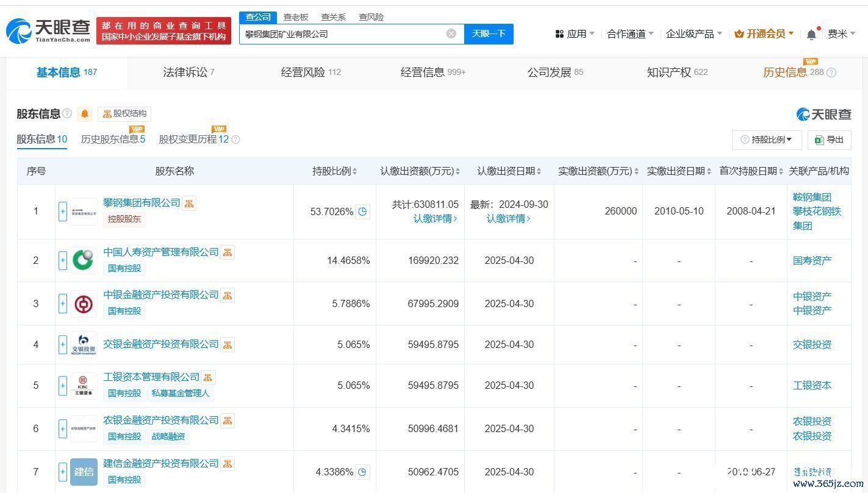Expand row 1 攀钢集团有限公司 plus button
The width and height of the screenshot is (868, 493).
pos(62,212)
